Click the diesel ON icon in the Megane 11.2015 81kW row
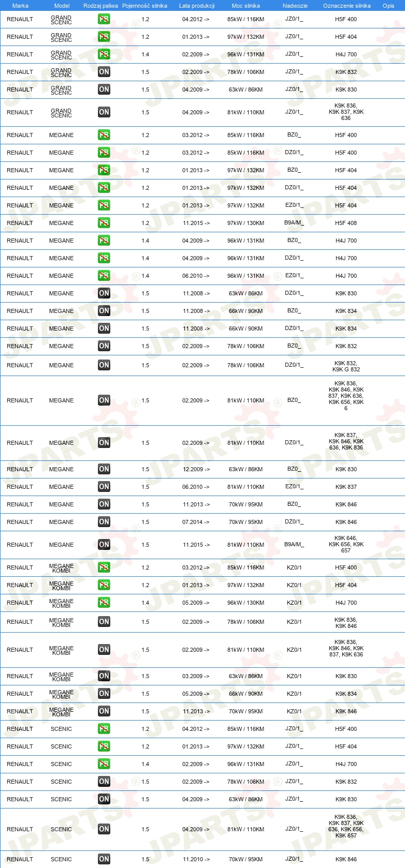 click(104, 545)
